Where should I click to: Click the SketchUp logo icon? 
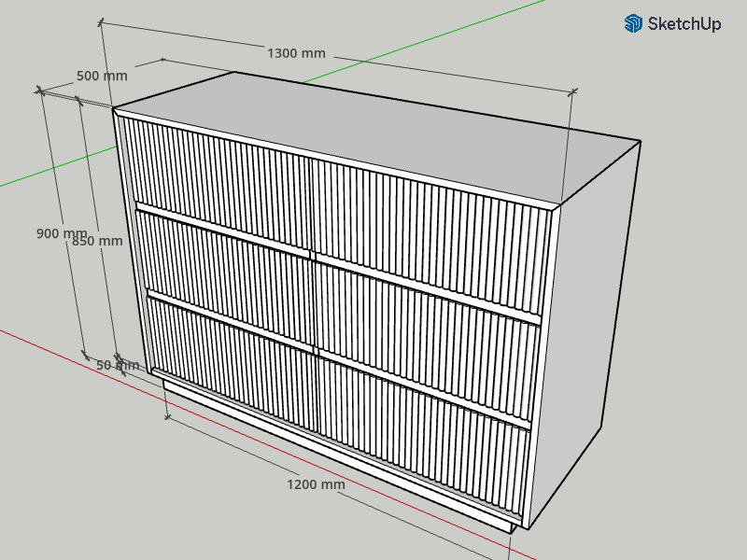coord(634,23)
